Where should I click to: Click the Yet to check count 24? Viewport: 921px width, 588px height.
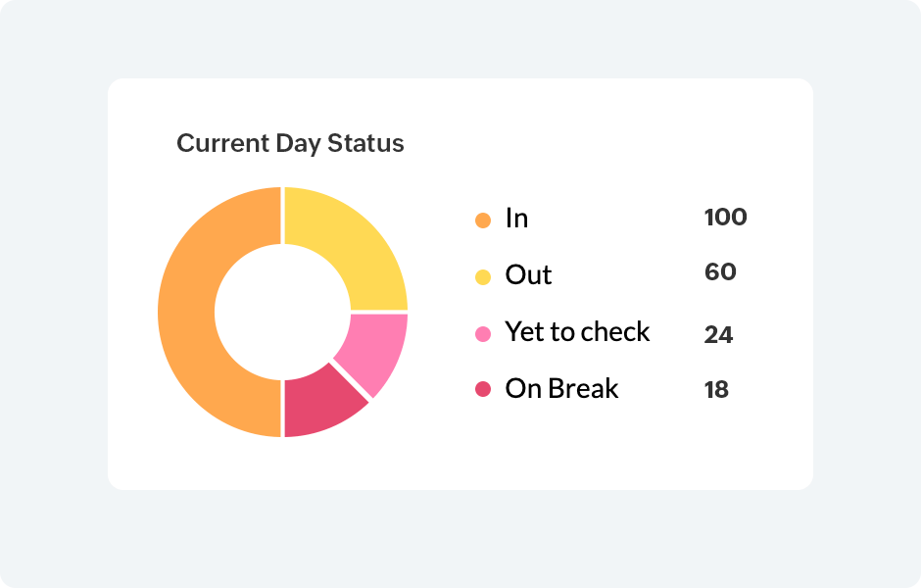[718, 335]
